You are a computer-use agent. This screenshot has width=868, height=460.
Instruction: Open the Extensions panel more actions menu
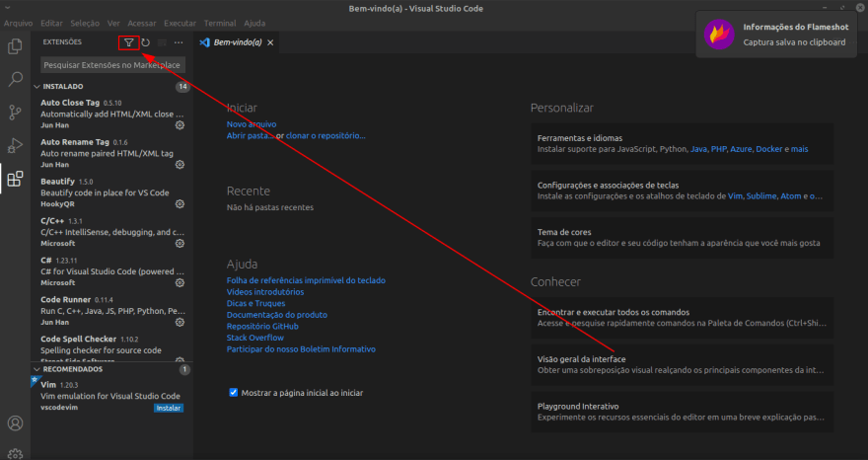pos(179,42)
